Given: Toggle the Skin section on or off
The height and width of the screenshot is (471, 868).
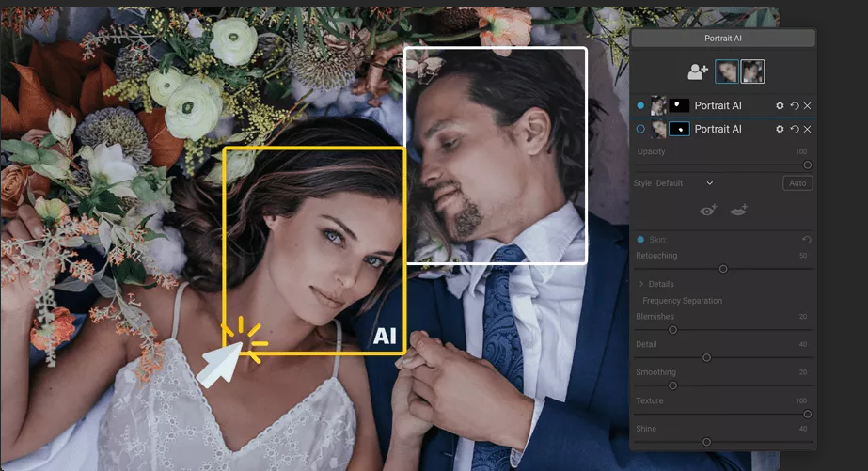Looking at the screenshot, I should [640, 240].
